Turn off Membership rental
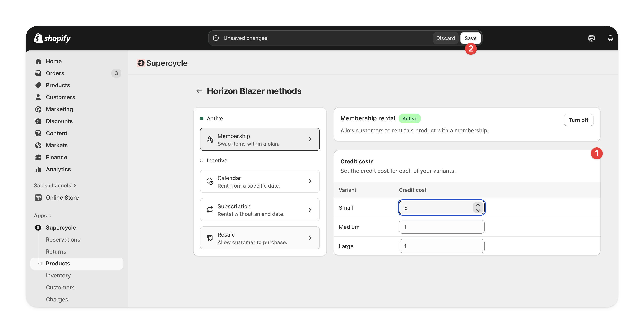 click(x=578, y=120)
